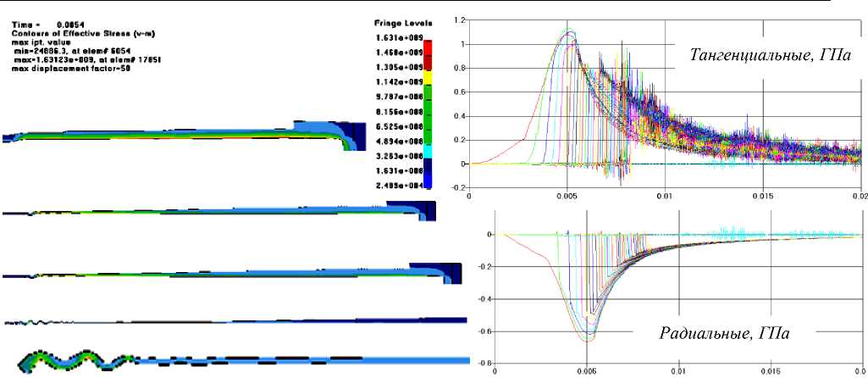Select 'Contours of Effective Stress (v-m)' title

(84, 34)
